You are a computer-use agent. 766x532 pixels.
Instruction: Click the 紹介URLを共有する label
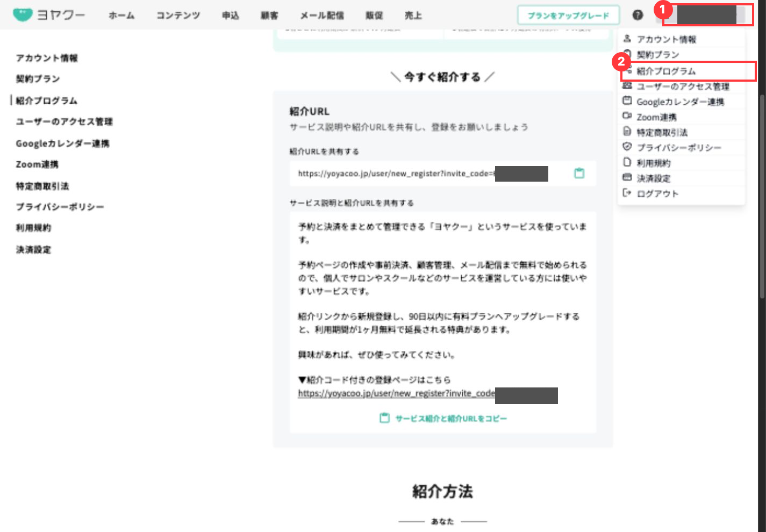pos(324,152)
